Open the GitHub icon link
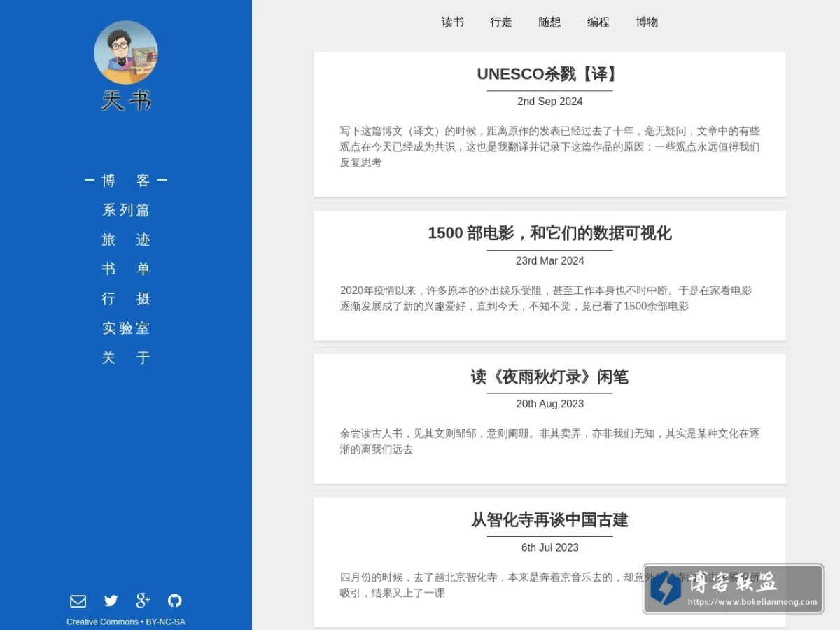 point(175,601)
